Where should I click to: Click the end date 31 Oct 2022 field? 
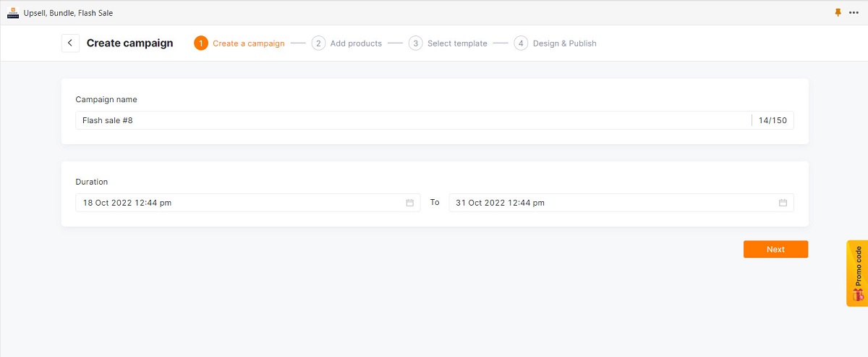(621, 203)
